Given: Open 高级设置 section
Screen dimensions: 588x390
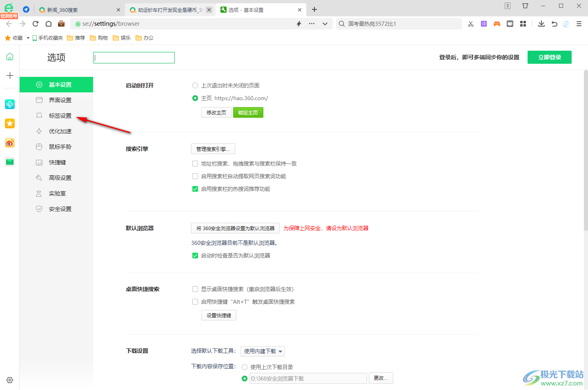Looking at the screenshot, I should 56,178.
